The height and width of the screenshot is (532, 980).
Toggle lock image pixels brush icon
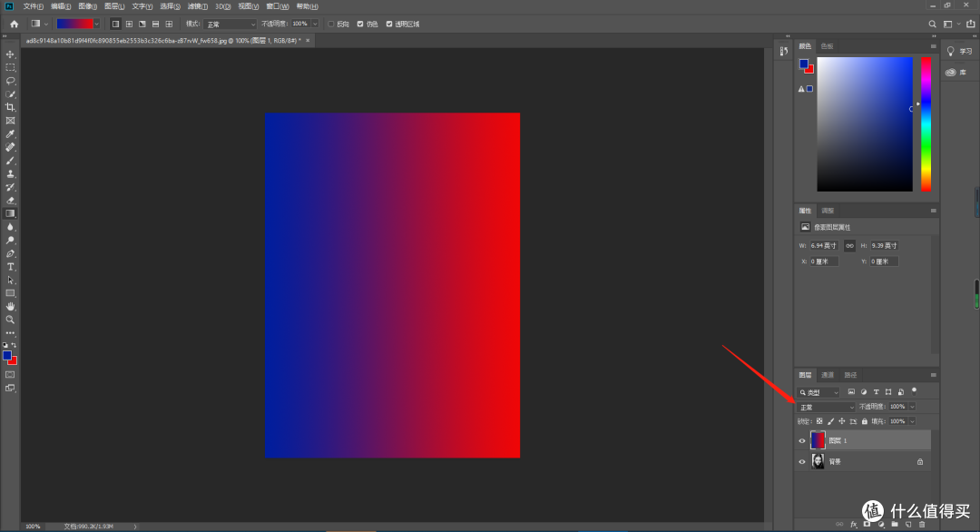(x=830, y=421)
